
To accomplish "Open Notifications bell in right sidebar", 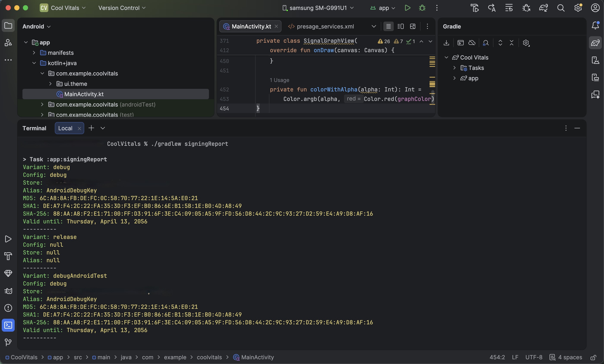I will (x=595, y=25).
